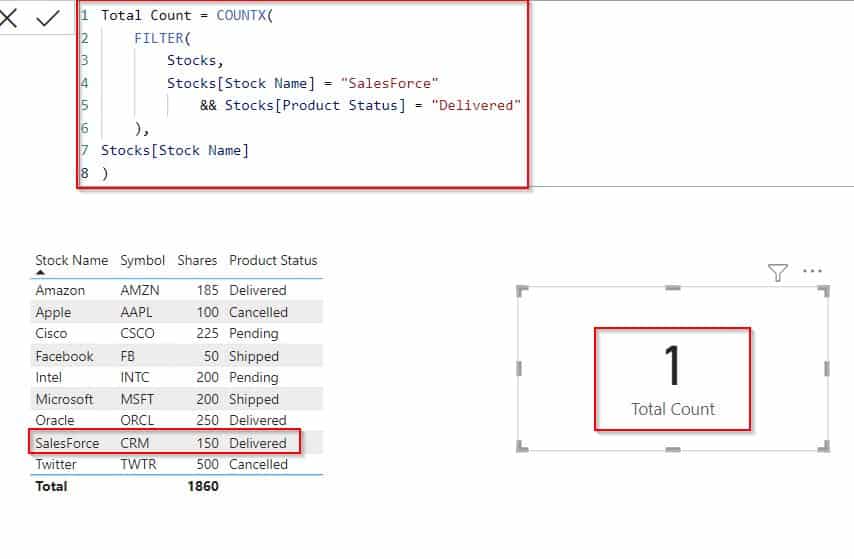
Task: Click the 225 shares value
Action: point(208,333)
